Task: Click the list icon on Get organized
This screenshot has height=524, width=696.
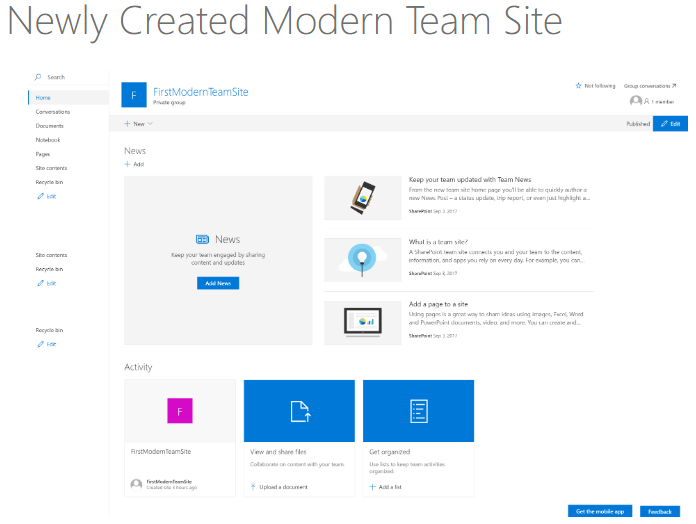Action: (419, 411)
